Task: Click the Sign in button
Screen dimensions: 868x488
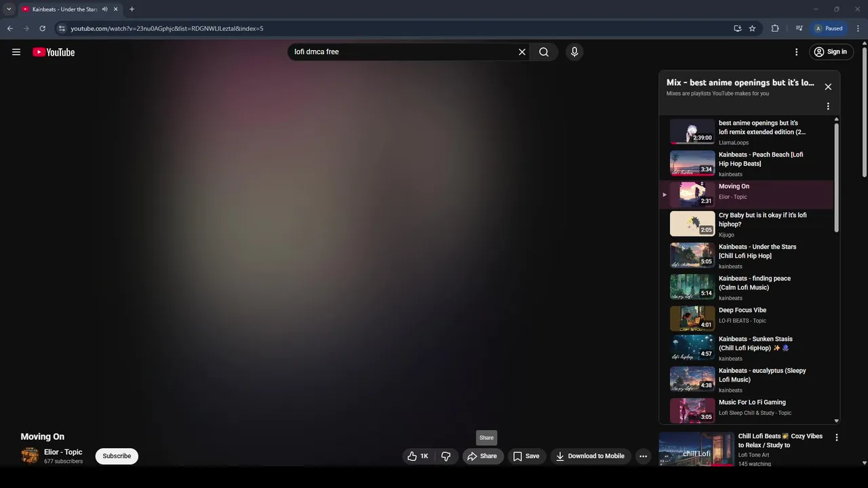Action: click(x=831, y=52)
